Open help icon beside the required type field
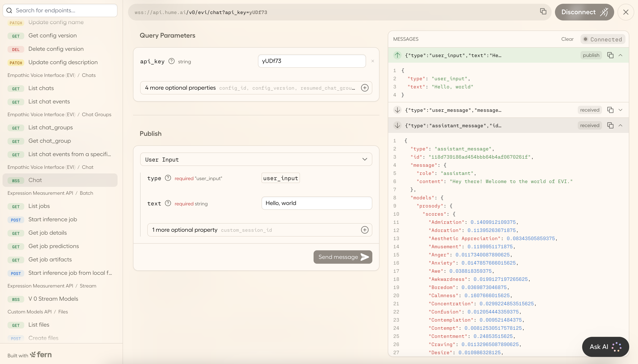The image size is (638, 364). tap(168, 178)
